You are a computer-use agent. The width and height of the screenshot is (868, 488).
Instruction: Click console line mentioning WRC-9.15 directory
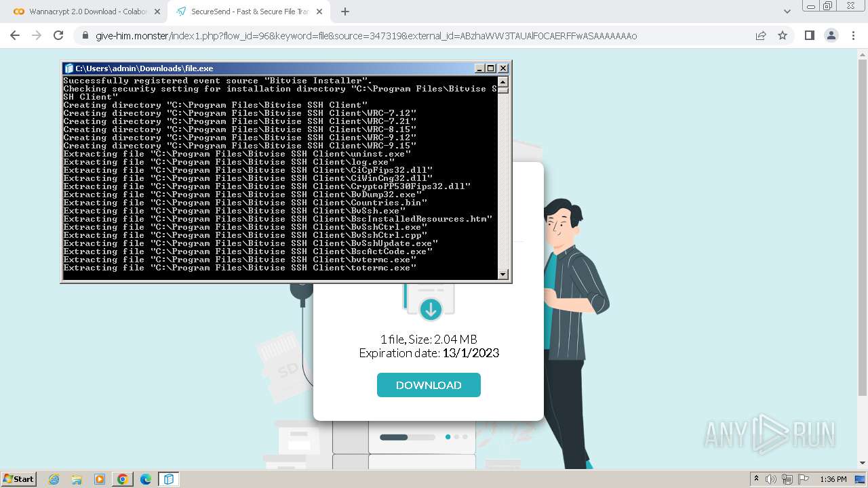[x=240, y=146]
